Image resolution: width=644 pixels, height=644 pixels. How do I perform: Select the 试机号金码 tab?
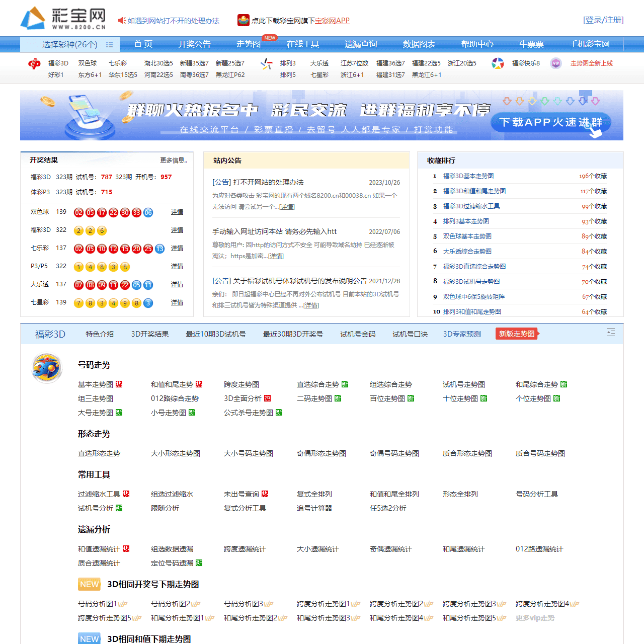click(358, 334)
